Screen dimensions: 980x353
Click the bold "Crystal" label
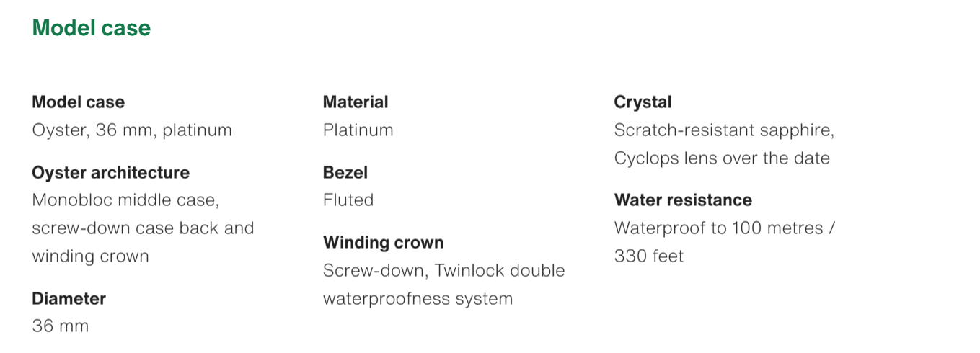pos(643,102)
